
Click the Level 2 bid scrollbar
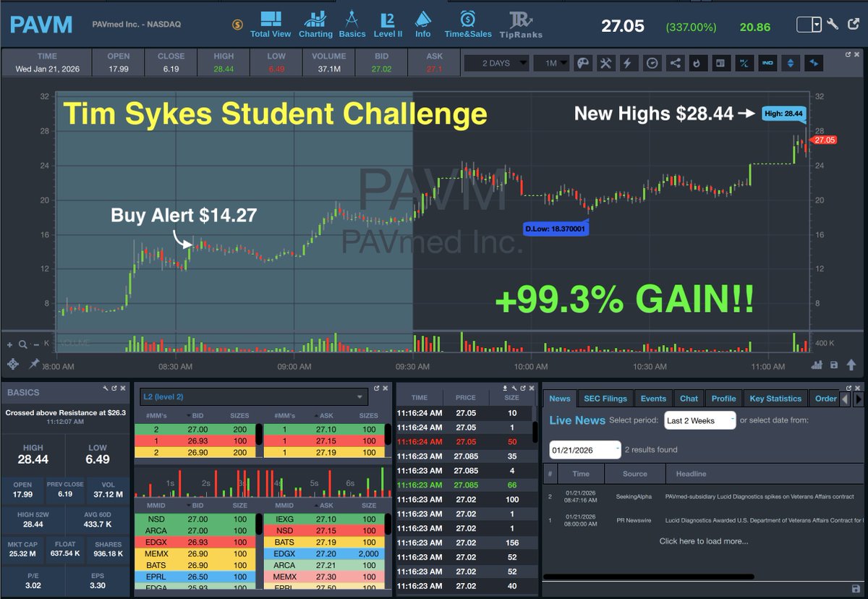259,434
